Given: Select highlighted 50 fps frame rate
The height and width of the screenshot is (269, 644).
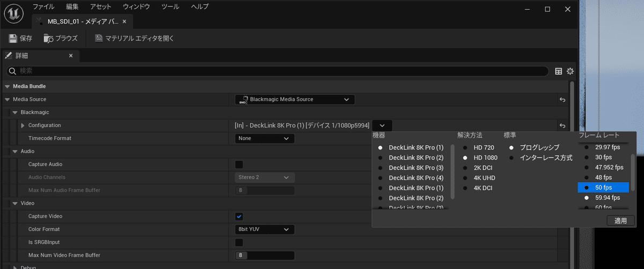Looking at the screenshot, I should [603, 188].
